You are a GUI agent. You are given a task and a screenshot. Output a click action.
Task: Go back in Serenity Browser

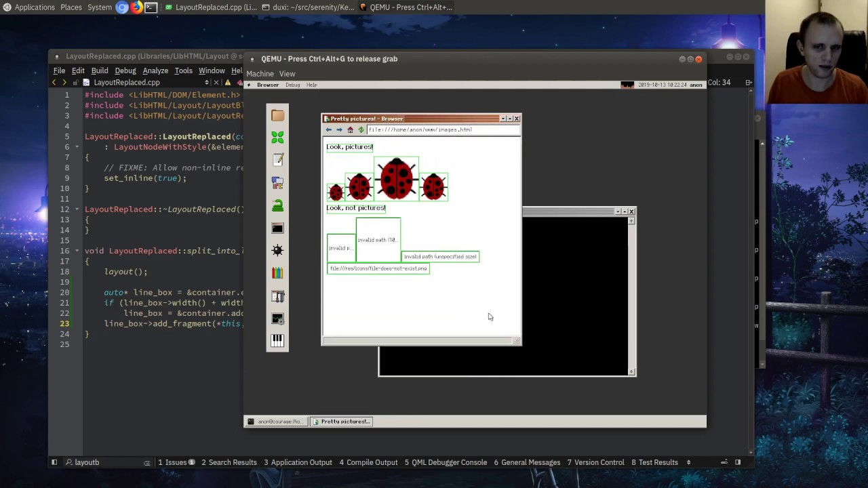pos(329,129)
